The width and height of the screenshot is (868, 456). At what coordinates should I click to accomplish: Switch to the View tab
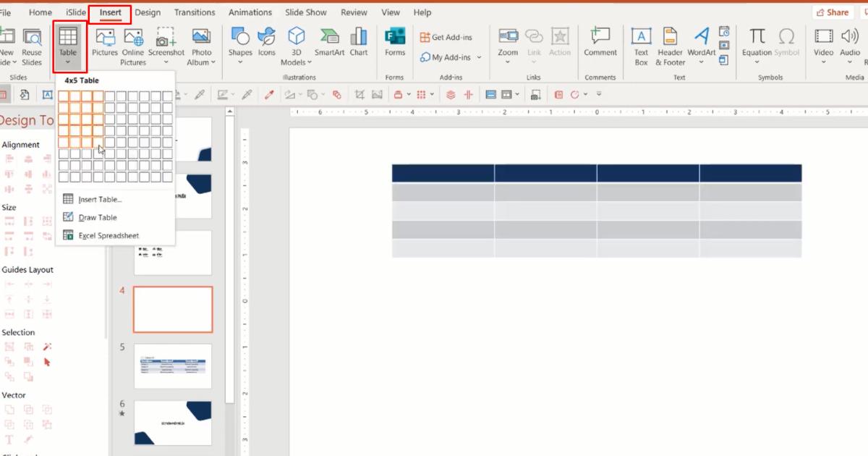point(391,12)
